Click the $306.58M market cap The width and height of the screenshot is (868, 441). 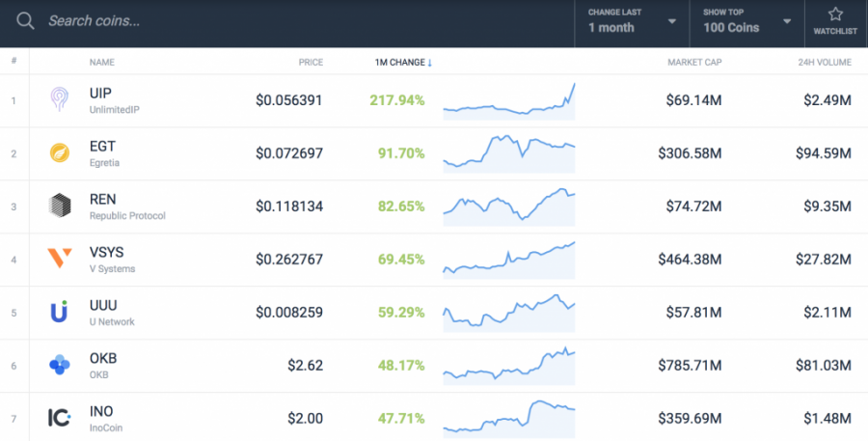(690, 152)
